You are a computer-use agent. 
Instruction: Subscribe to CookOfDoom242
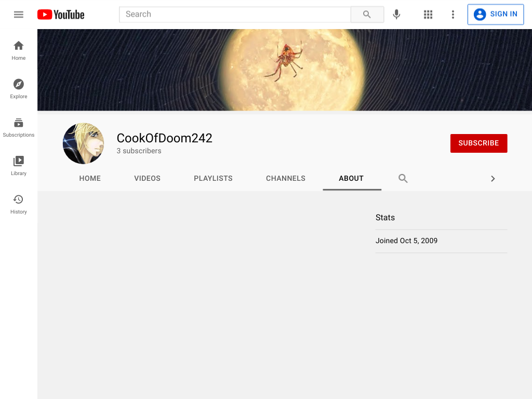click(478, 143)
